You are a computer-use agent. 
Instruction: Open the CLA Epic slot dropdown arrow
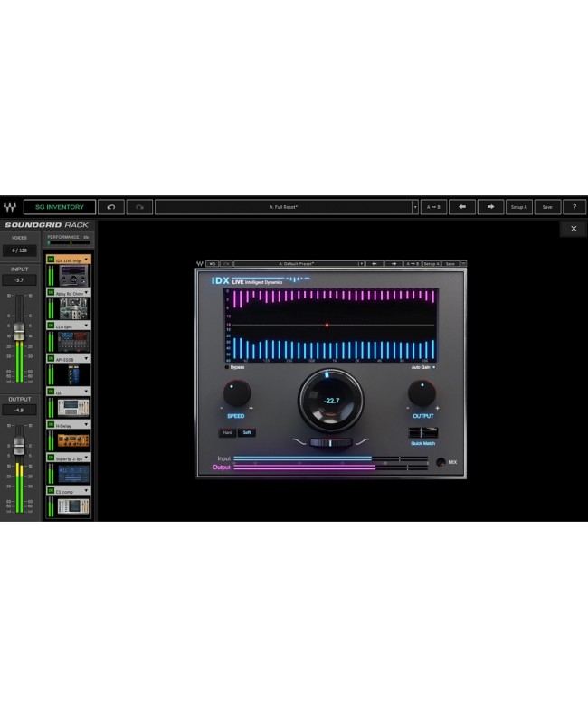click(86, 326)
